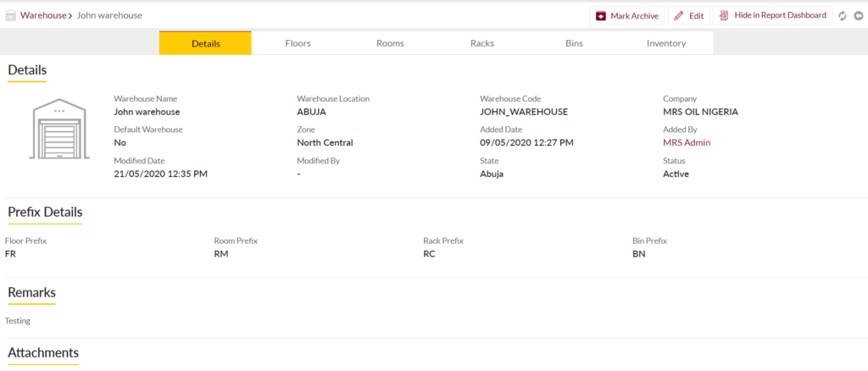Open MRS Admin user link
Image resolution: width=868 pixels, height=371 pixels.
coord(687,142)
